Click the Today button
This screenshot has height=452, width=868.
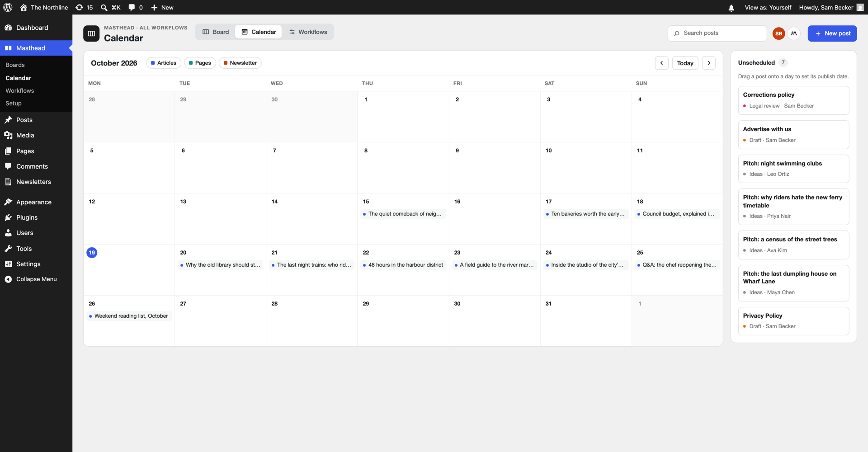[x=685, y=63]
